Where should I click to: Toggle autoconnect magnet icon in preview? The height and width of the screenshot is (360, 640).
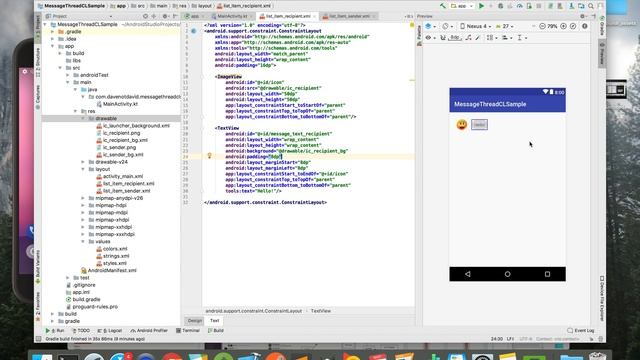[x=442, y=38]
